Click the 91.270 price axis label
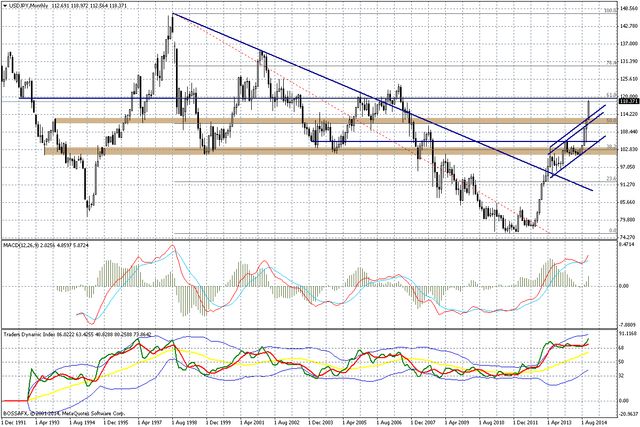Screen dimensions: 640x427 coord(629,185)
